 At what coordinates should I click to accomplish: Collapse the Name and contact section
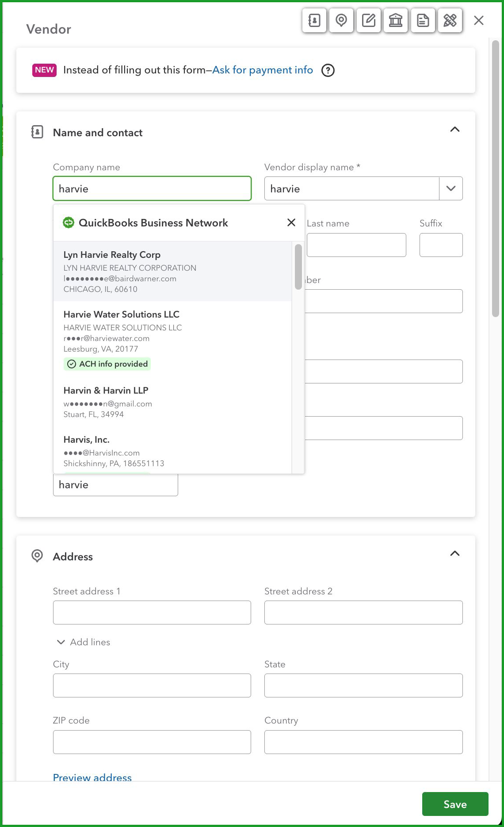click(x=455, y=130)
